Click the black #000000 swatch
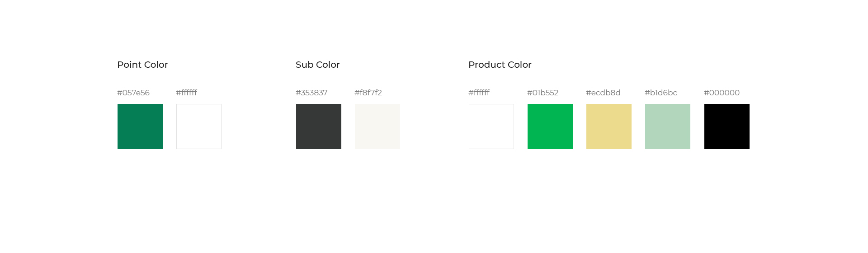Image resolution: width=868 pixels, height=253 pixels. click(x=727, y=126)
